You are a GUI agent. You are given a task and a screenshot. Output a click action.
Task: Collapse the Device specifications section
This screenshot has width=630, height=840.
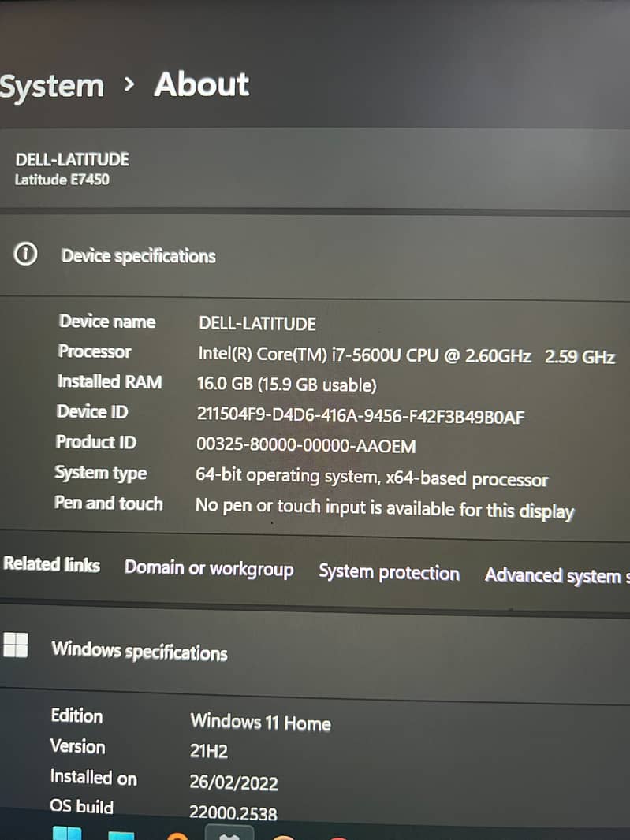pos(315,255)
